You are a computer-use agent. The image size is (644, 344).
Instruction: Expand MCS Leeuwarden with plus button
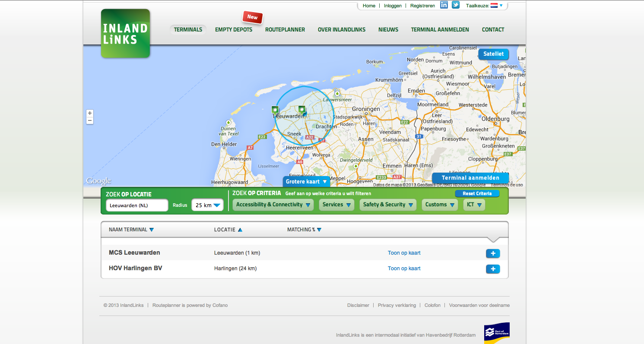pyautogui.click(x=493, y=253)
